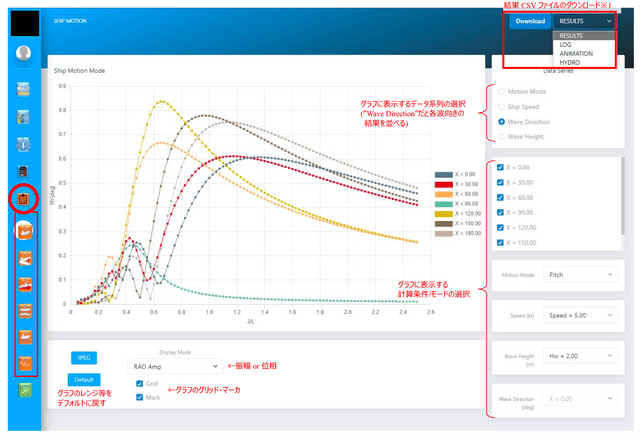
Task: Click the Download button
Action: (x=530, y=21)
